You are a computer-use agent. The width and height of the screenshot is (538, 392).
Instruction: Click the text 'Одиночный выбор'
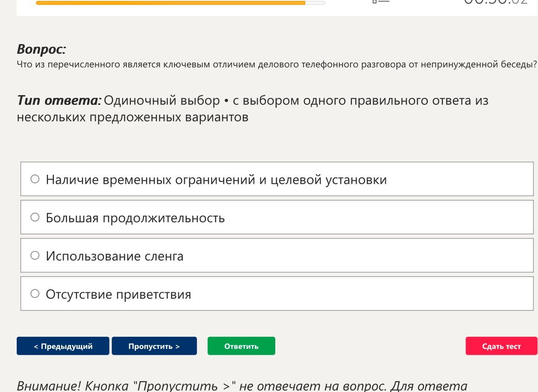(162, 101)
